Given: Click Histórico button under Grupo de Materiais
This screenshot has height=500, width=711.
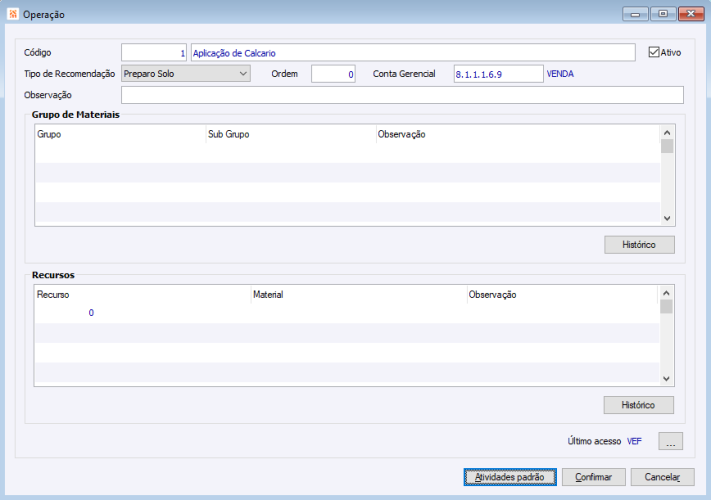Looking at the screenshot, I should (639, 245).
